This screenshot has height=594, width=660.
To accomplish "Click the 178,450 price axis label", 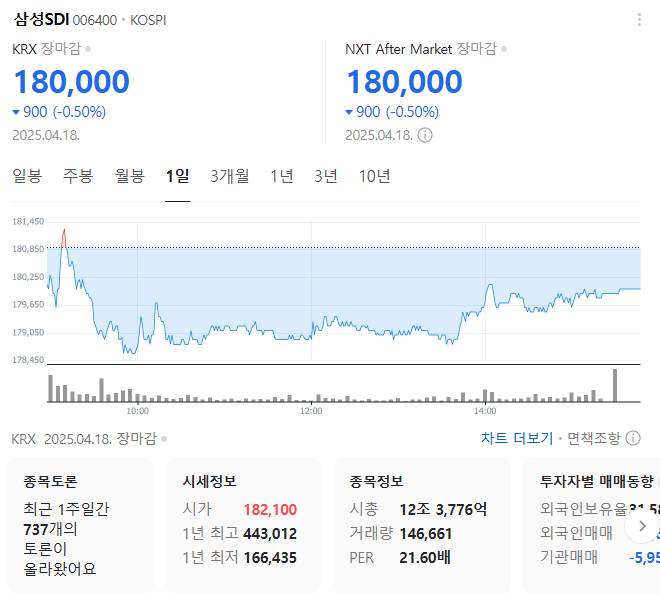I will [28, 360].
